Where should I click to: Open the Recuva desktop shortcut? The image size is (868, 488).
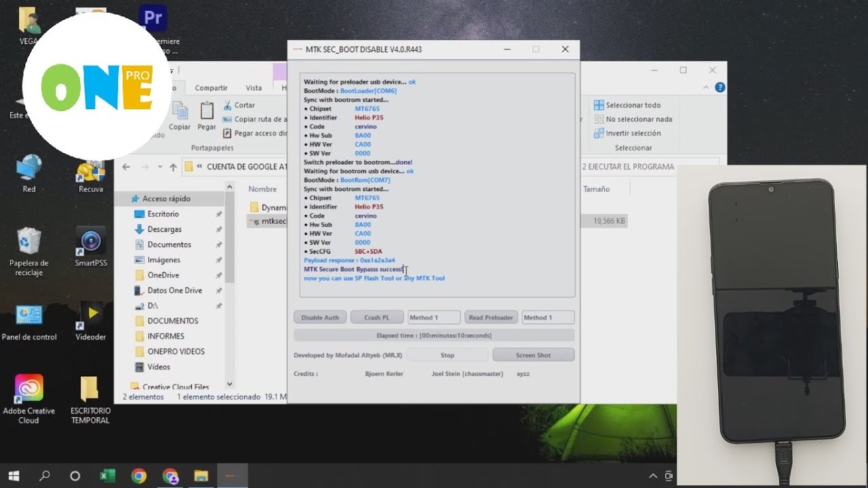91,175
